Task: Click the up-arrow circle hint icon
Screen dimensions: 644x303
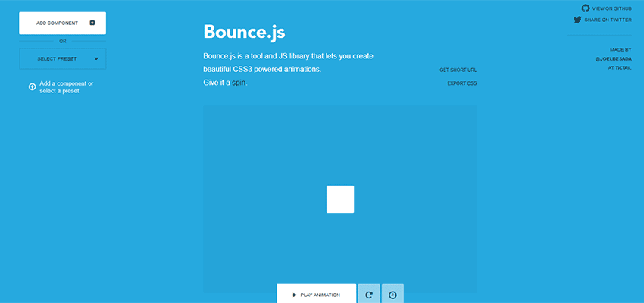Action: point(32,87)
